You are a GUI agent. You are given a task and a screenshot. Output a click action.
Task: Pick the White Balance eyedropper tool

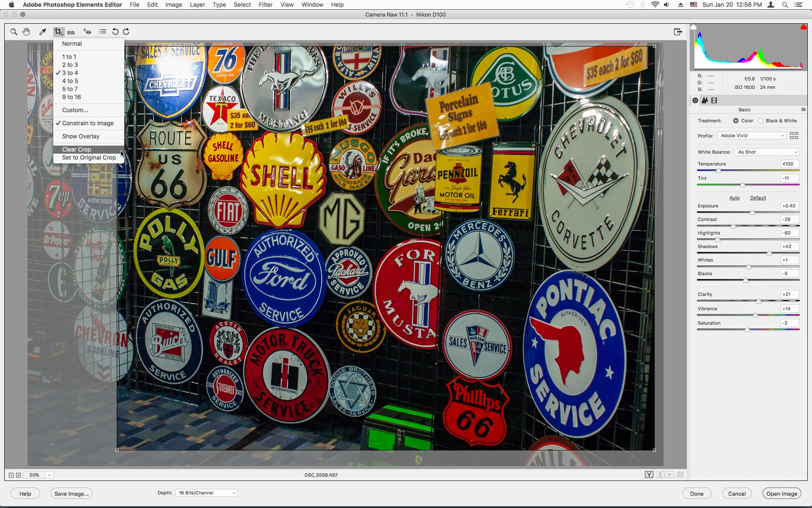pos(42,32)
